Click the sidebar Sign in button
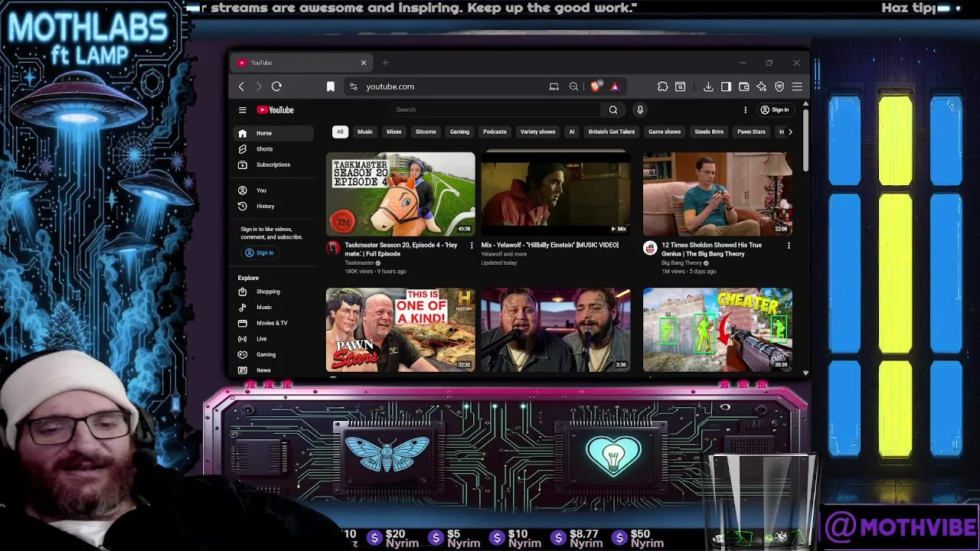The width and height of the screenshot is (980, 551). 260,253
